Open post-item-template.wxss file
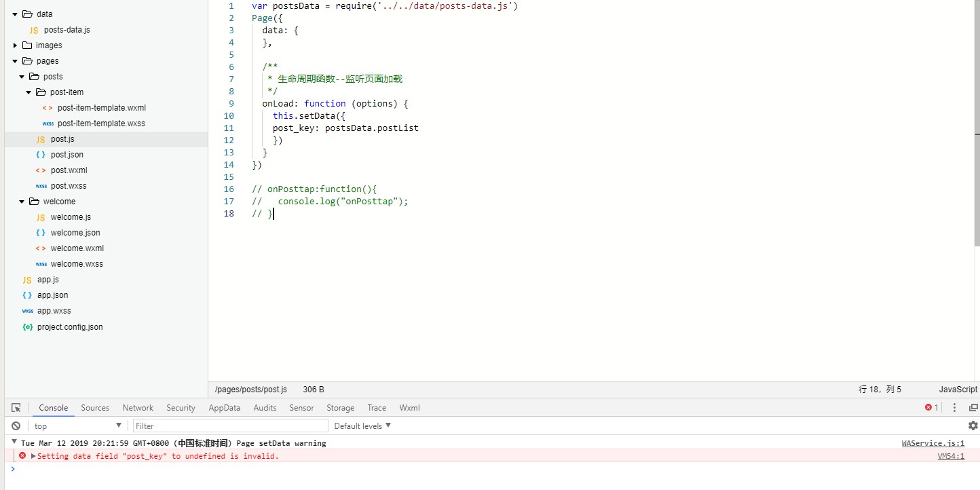Viewport: 980px width, 490px height. click(101, 124)
